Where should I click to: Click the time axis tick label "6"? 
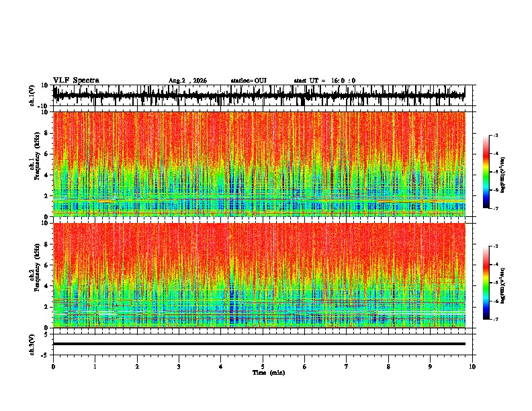point(304,367)
